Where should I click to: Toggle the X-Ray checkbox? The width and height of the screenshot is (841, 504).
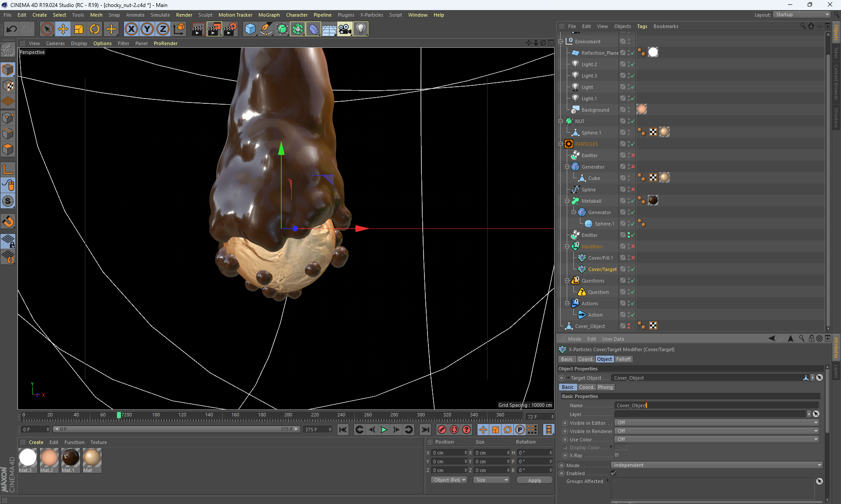pos(617,455)
